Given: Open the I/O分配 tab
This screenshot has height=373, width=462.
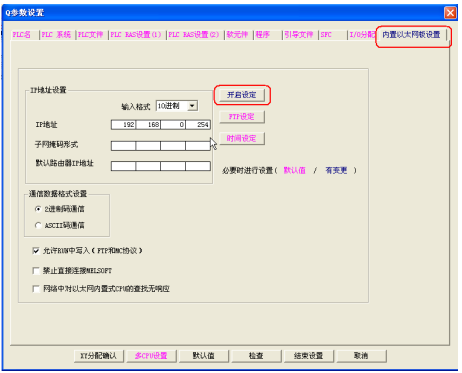Looking at the screenshot, I should coord(362,35).
